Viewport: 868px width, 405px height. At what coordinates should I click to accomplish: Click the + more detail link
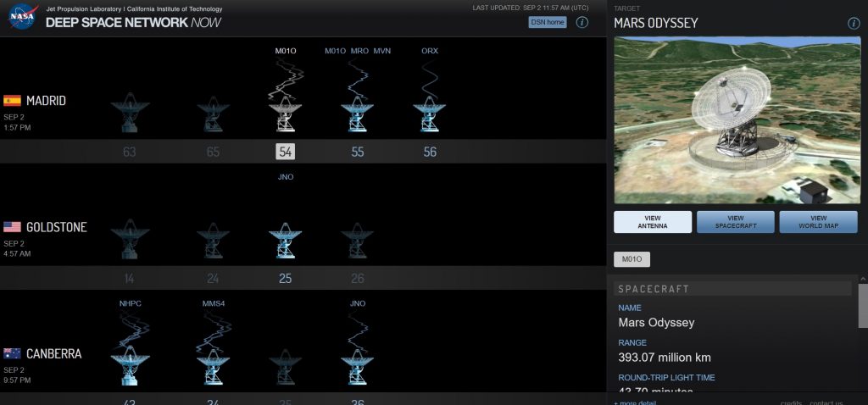(x=635, y=402)
